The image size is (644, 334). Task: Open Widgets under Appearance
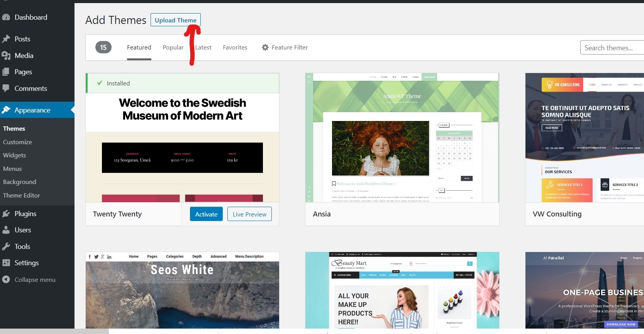click(x=15, y=155)
